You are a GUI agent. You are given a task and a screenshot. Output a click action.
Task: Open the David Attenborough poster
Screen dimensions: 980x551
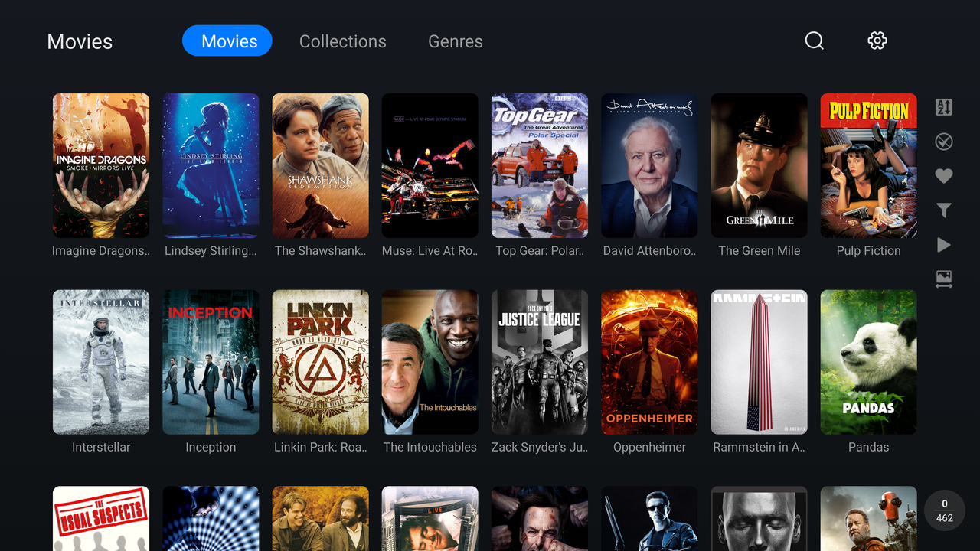click(x=649, y=165)
